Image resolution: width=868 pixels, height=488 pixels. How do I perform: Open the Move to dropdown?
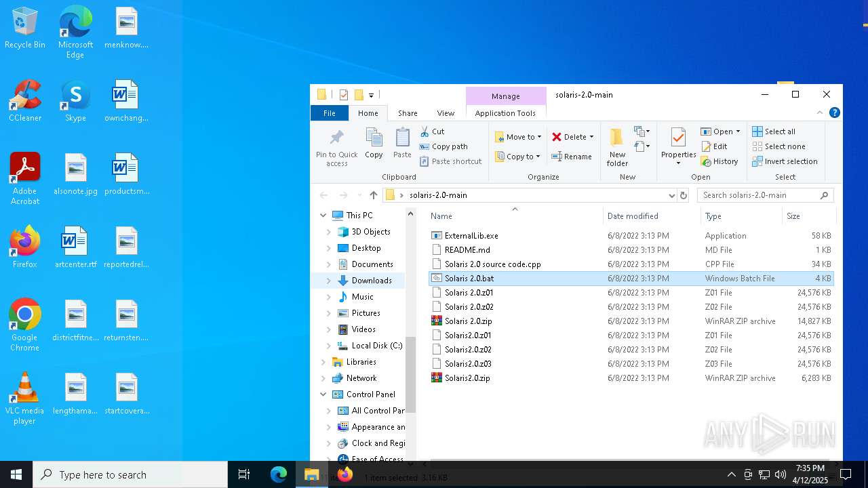coord(518,137)
